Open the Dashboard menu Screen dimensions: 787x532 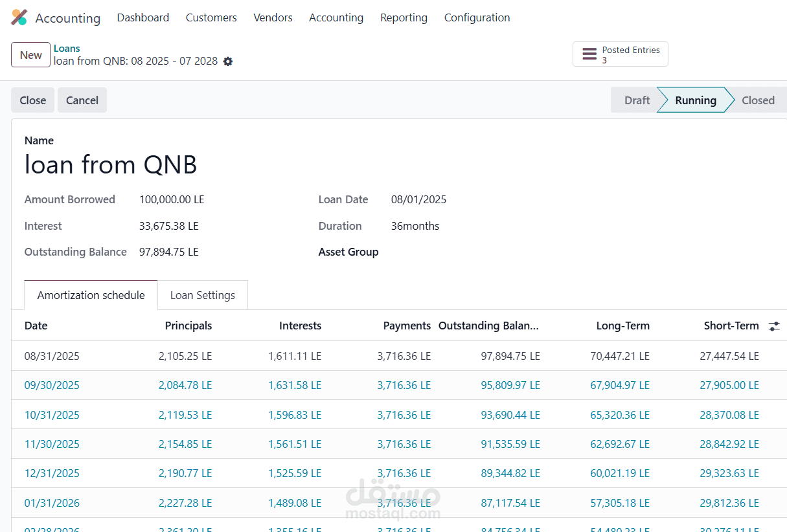pos(143,17)
